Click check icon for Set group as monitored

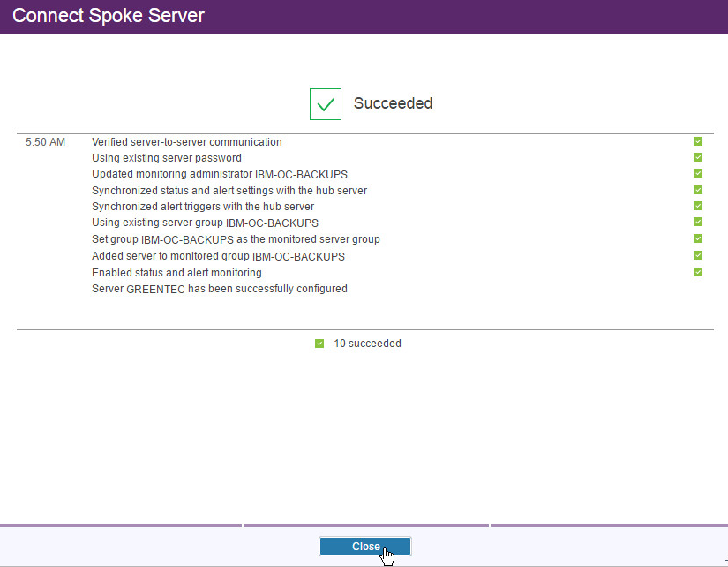[698, 239]
